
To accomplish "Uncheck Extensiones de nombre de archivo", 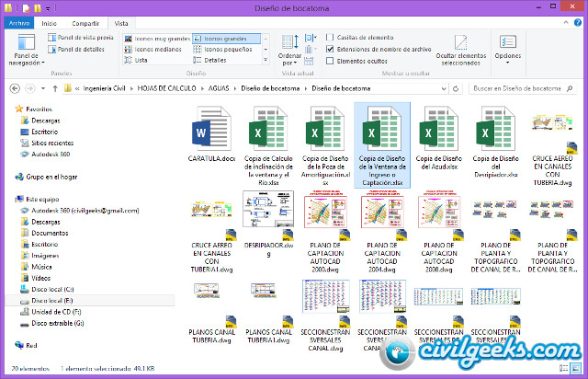I will click(331, 49).
